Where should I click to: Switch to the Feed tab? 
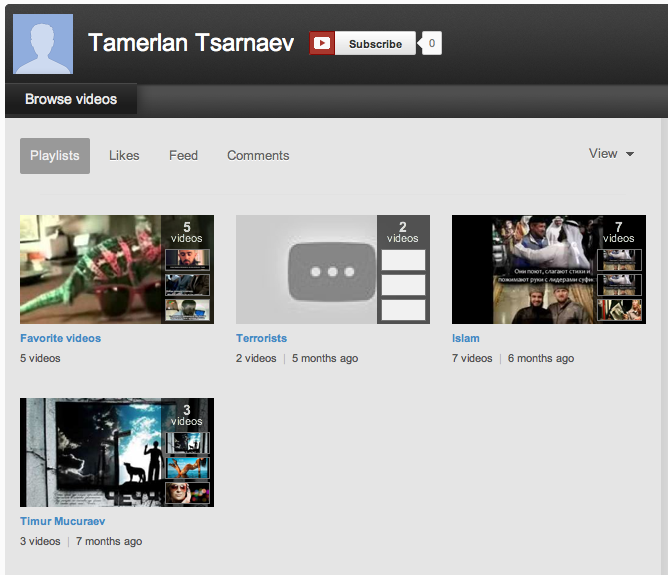183,155
